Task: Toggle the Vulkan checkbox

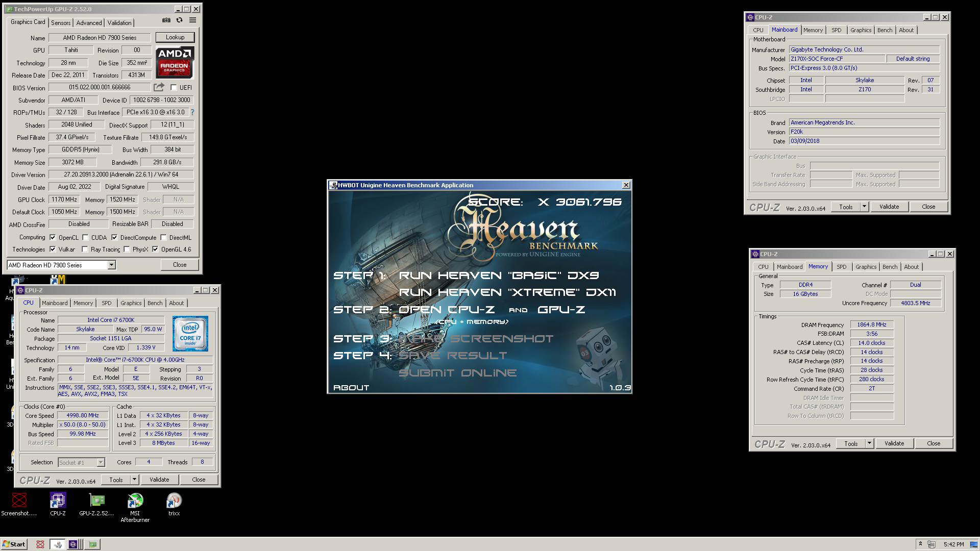Action: (x=53, y=249)
